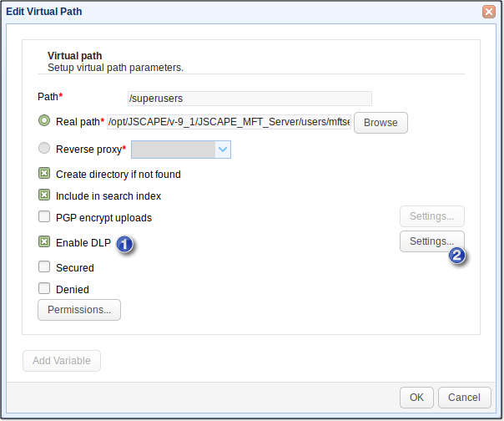Viewport: 504px width, 421px height.
Task: Confirm changes with OK button
Action: coord(416,398)
